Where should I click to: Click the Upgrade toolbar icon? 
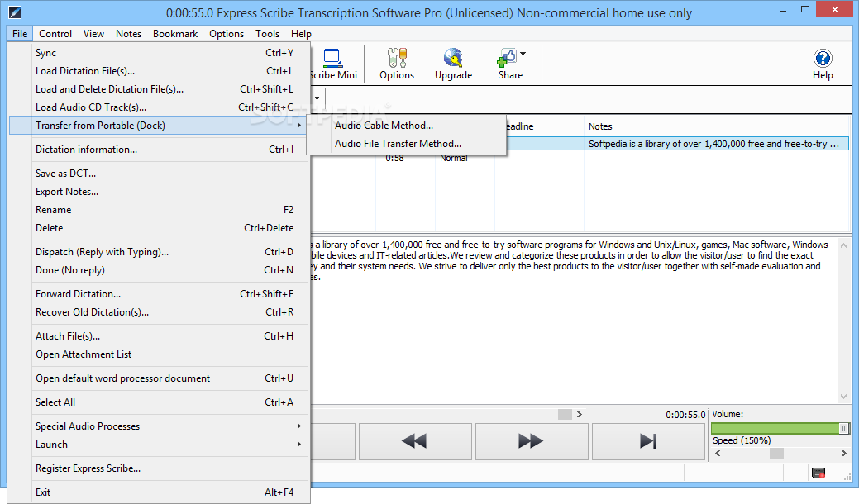pos(453,64)
